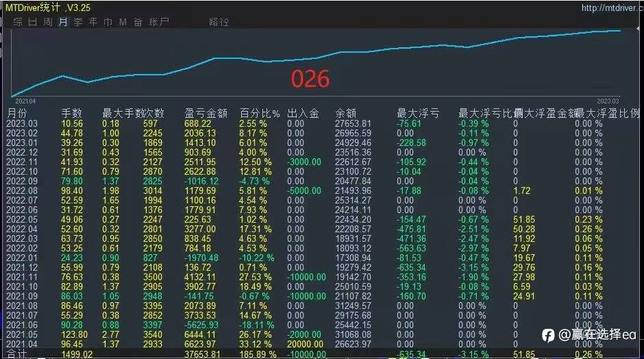Image resolution: width=644 pixels, height=359 pixels.
Task: Open the 备 notes tab
Action: 138,22
